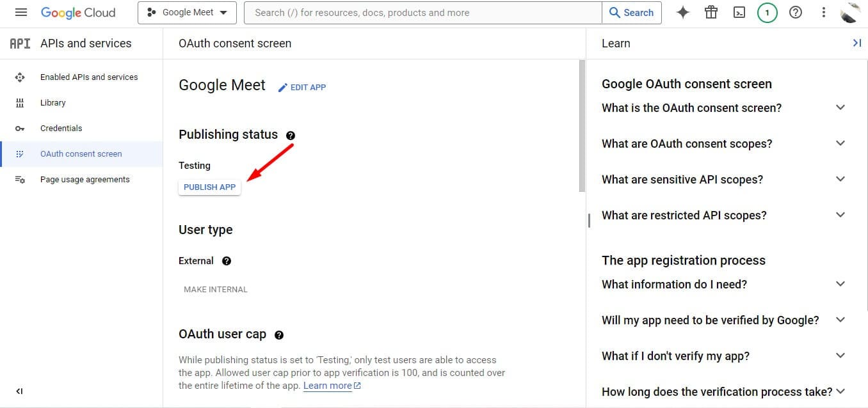
Task: Open the help question mark menu
Action: (796, 12)
